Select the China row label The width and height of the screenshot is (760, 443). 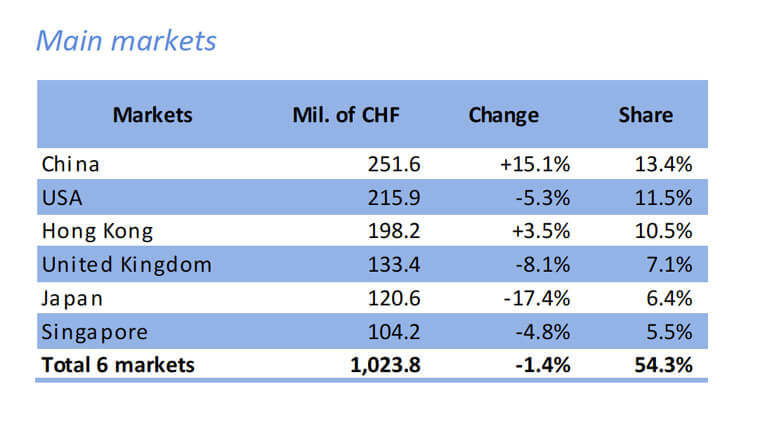pyautogui.click(x=71, y=164)
